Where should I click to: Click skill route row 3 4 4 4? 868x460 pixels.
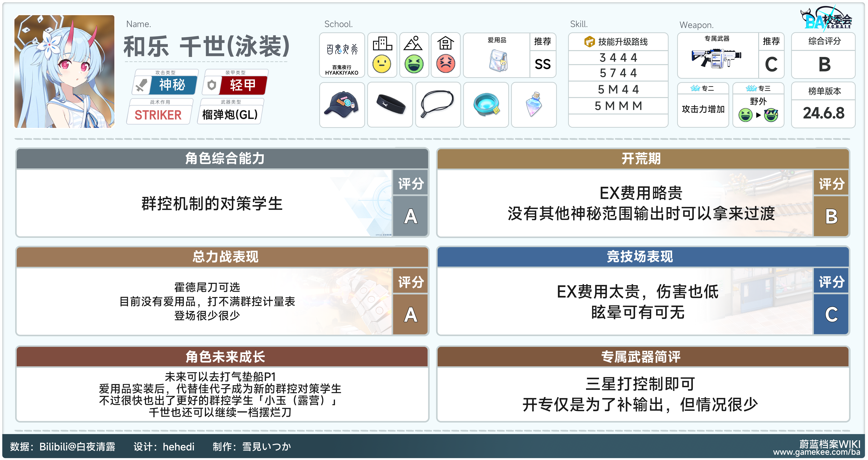618,58
